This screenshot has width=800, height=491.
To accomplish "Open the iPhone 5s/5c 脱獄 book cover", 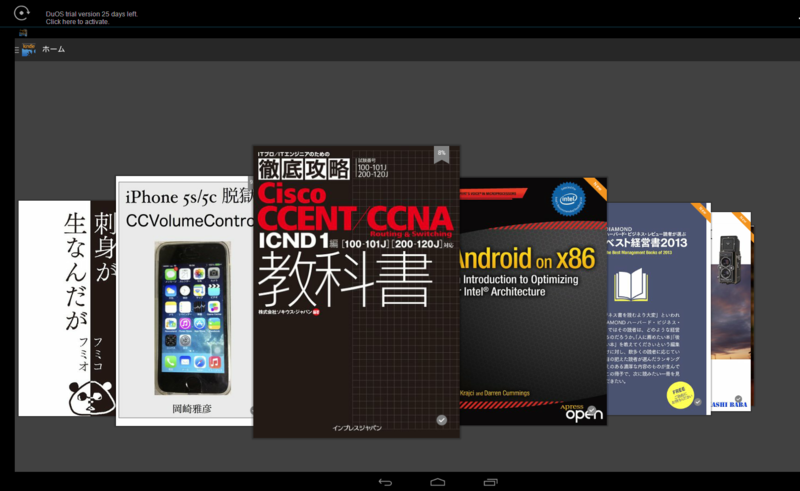I will tap(185, 301).
